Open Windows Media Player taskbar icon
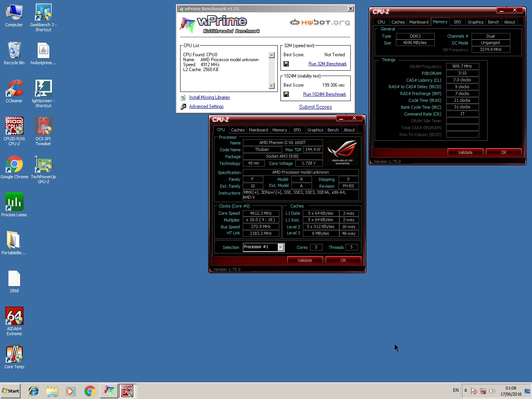 (70, 391)
